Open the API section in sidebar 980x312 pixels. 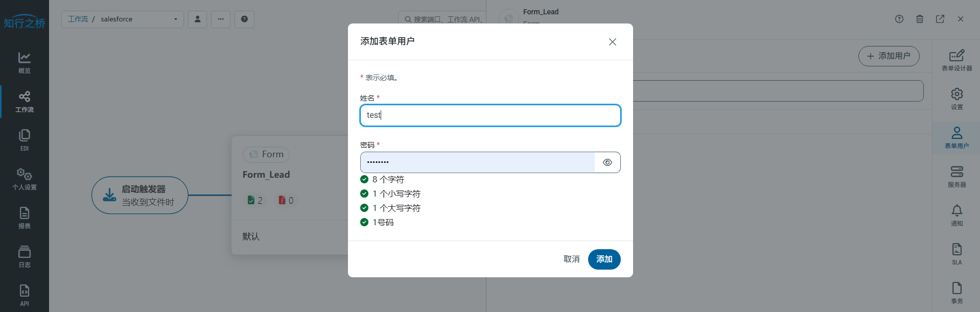(x=25, y=295)
